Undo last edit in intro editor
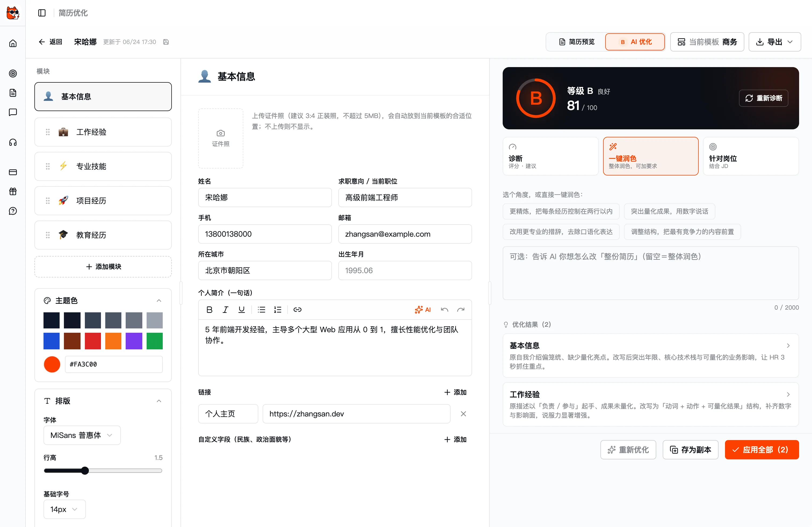Image resolution: width=812 pixels, height=527 pixels. pyautogui.click(x=444, y=310)
